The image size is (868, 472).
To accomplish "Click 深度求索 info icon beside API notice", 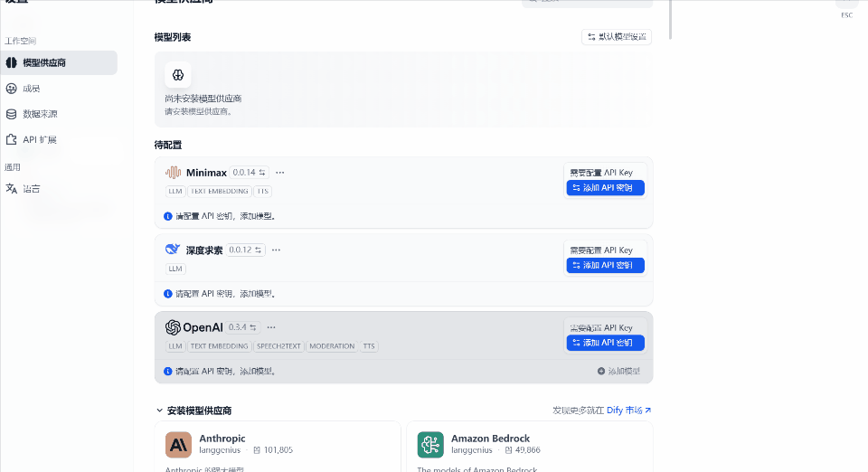I will [x=168, y=294].
